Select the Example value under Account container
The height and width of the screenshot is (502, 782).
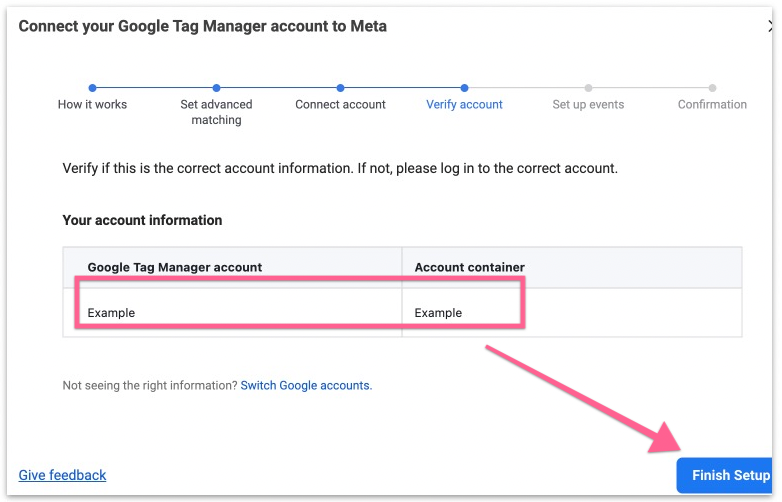point(438,313)
